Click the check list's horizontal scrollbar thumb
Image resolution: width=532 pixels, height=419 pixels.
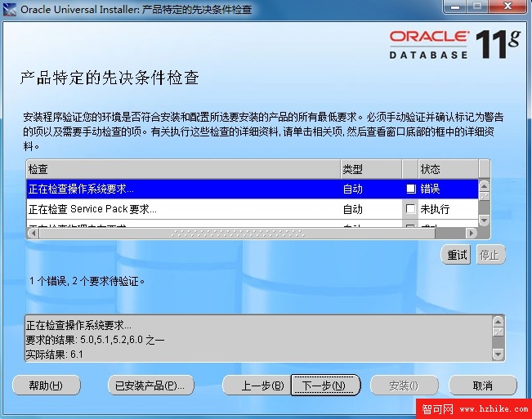coord(237,234)
